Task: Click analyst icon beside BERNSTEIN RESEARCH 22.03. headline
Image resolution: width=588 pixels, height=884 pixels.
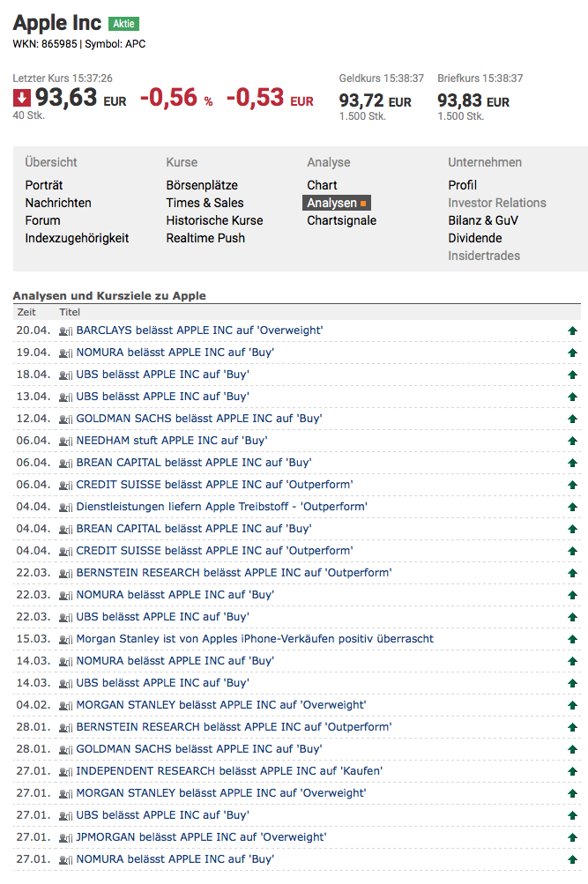Action: pyautogui.click(x=65, y=574)
